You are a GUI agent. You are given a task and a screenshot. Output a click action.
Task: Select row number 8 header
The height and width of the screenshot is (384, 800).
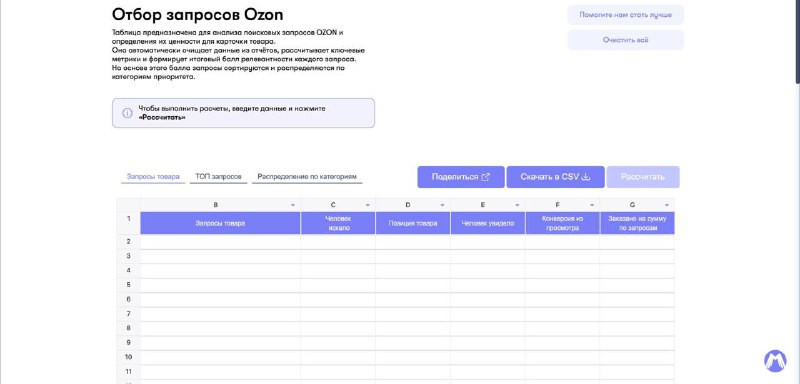[129, 328]
